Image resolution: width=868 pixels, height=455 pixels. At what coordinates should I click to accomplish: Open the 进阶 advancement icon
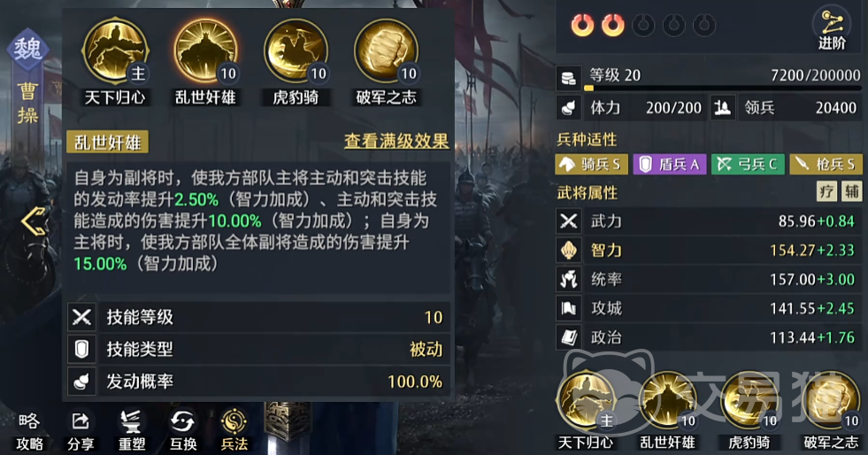click(832, 27)
